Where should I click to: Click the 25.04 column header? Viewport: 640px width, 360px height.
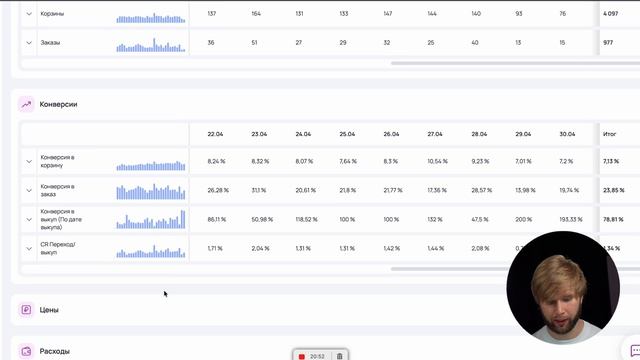[x=347, y=134]
